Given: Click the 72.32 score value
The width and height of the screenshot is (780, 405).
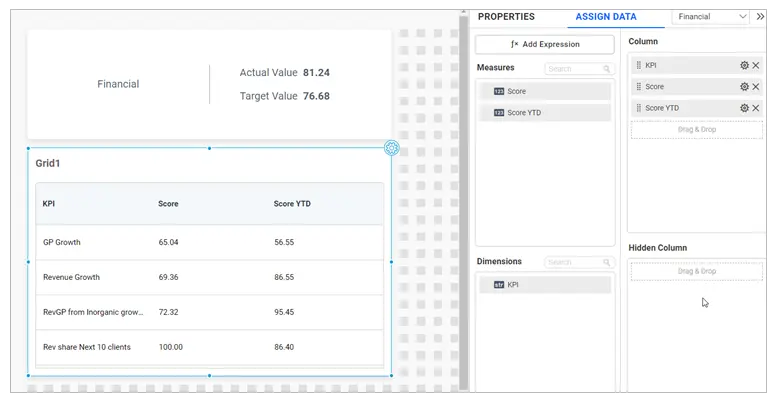Looking at the screenshot, I should pos(168,312).
